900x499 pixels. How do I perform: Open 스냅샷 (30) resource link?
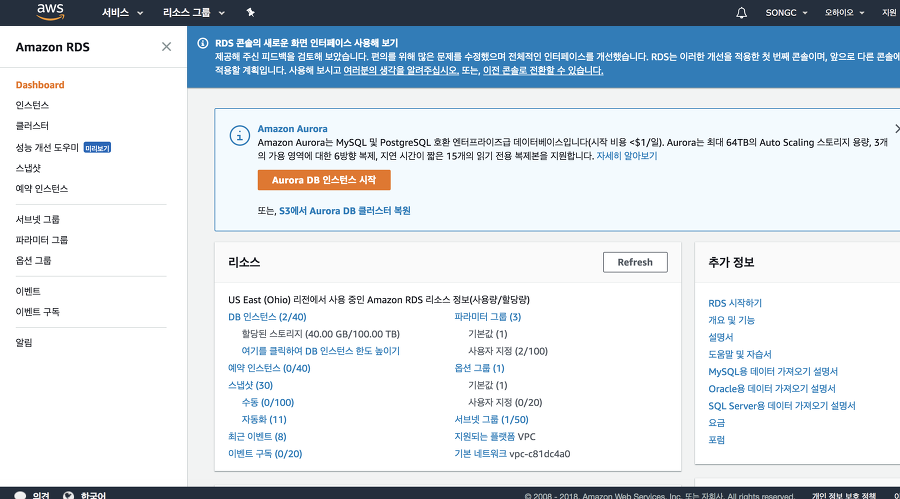coord(250,385)
